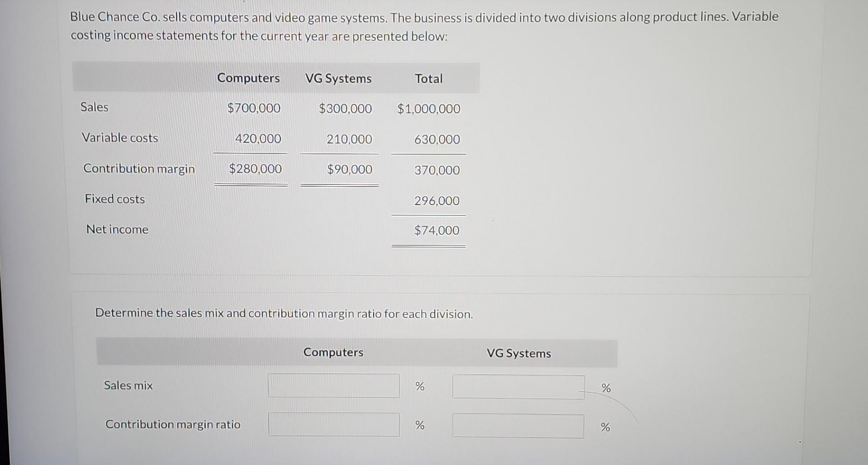Screen dimensions: 868x465
Task: Click the instruction text about determining sales mix
Action: [283, 313]
